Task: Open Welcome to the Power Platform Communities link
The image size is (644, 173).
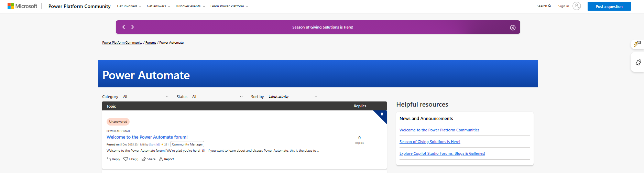Action: tap(439, 130)
